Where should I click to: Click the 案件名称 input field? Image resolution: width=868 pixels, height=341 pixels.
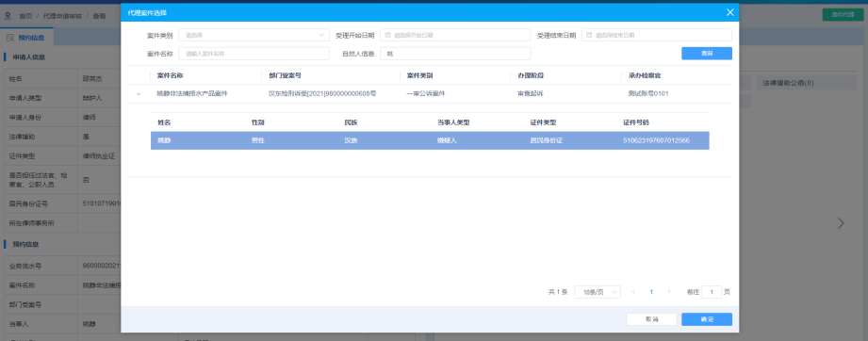(254, 54)
